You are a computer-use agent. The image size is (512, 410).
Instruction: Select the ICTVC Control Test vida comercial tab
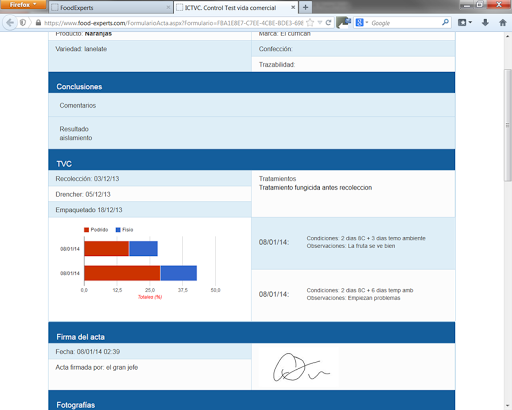[236, 7]
